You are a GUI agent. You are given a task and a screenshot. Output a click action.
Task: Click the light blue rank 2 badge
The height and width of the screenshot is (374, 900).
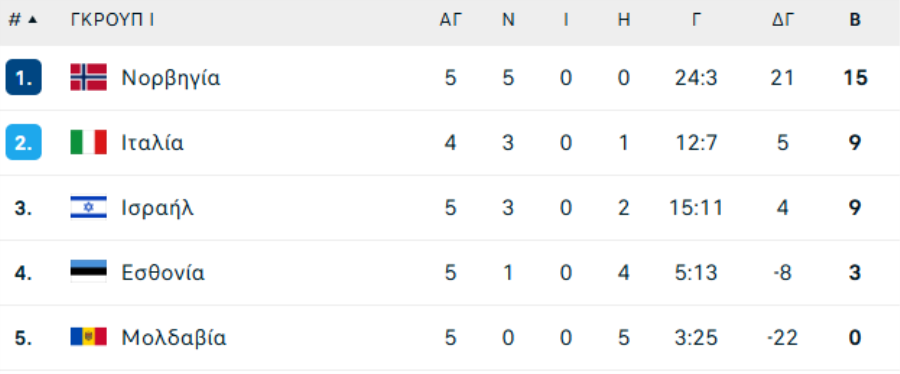tap(24, 142)
